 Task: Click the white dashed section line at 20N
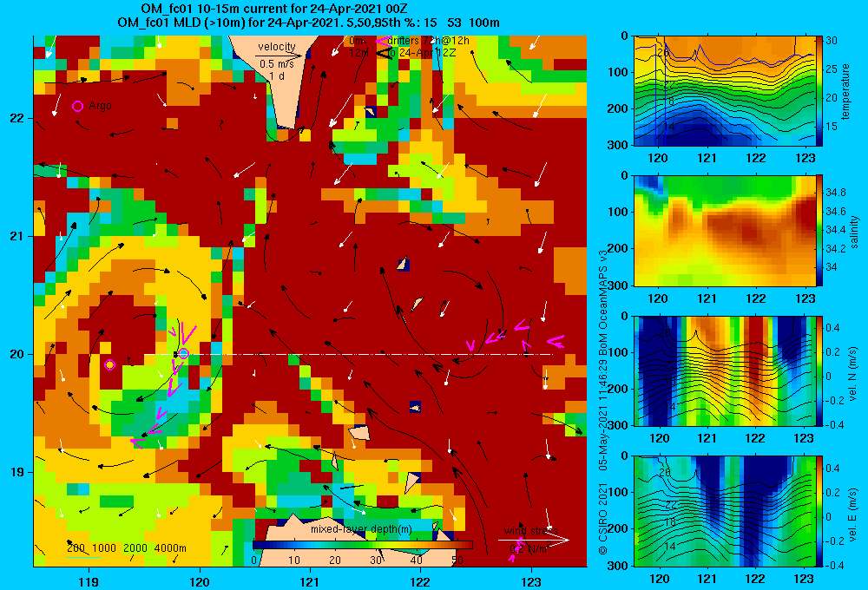click(x=349, y=354)
